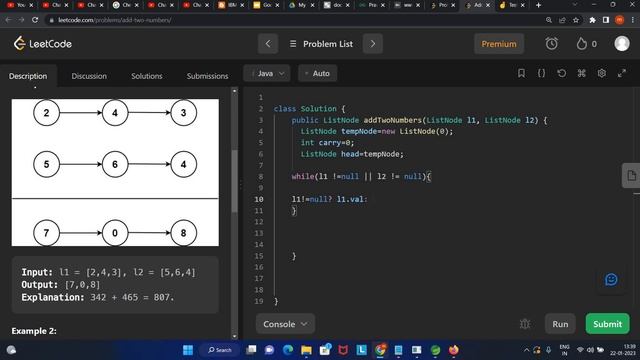Go to previous problem arrow
640x360 pixels.
[x=268, y=44]
